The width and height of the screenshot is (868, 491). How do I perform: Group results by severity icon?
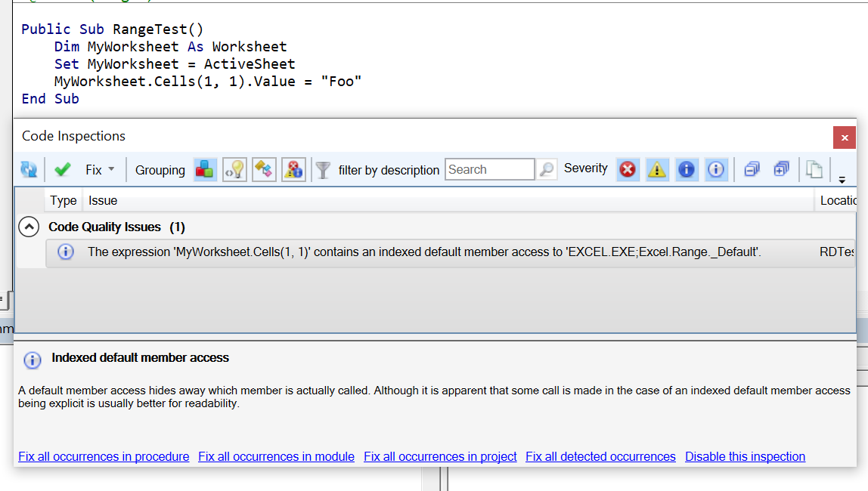coord(293,169)
